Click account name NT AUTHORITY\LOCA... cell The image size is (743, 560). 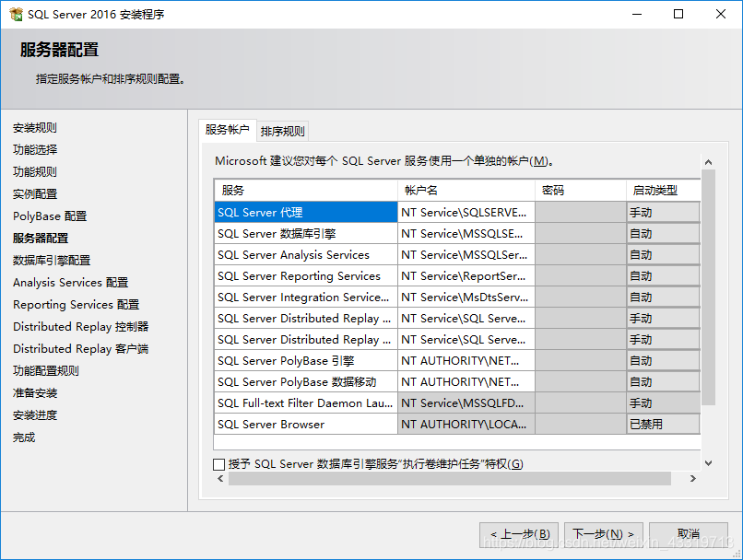[x=466, y=424]
